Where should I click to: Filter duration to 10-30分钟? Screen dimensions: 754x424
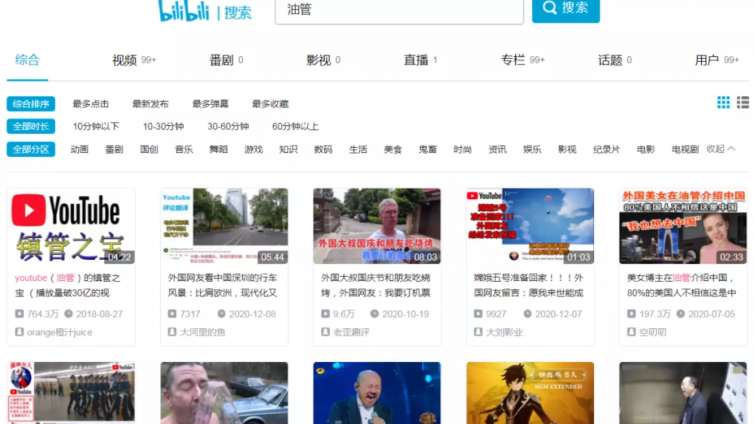click(x=163, y=126)
